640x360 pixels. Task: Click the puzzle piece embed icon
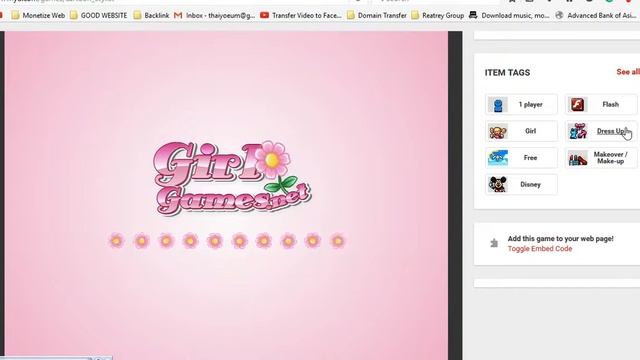(494, 243)
